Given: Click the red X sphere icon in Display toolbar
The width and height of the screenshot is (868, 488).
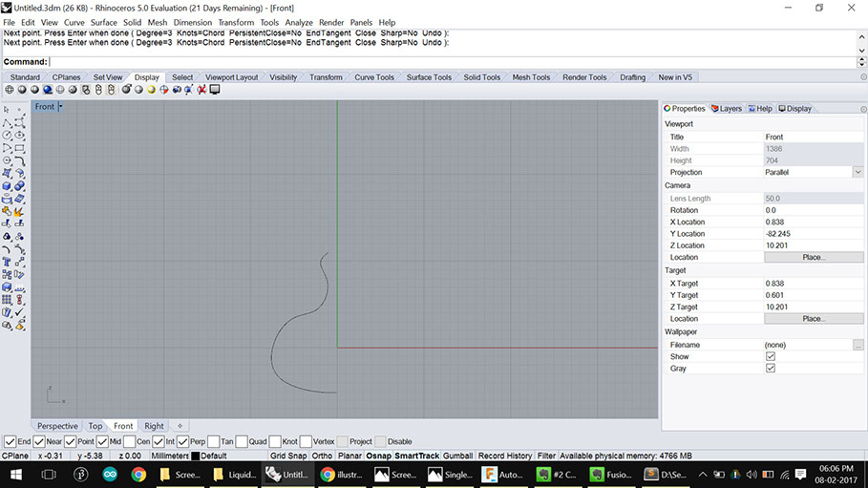Looking at the screenshot, I should pyautogui.click(x=202, y=90).
